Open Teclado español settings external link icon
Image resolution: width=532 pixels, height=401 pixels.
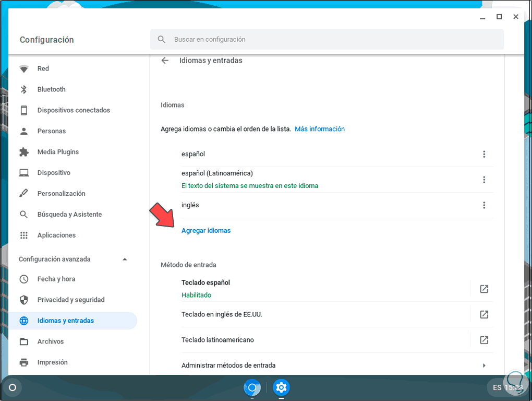coord(484,289)
